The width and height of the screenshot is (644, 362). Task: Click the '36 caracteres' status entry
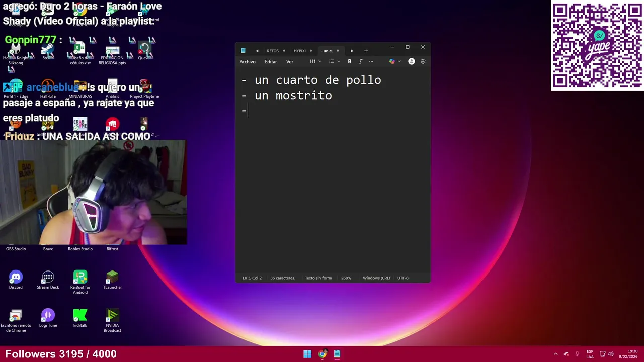pyautogui.click(x=283, y=278)
